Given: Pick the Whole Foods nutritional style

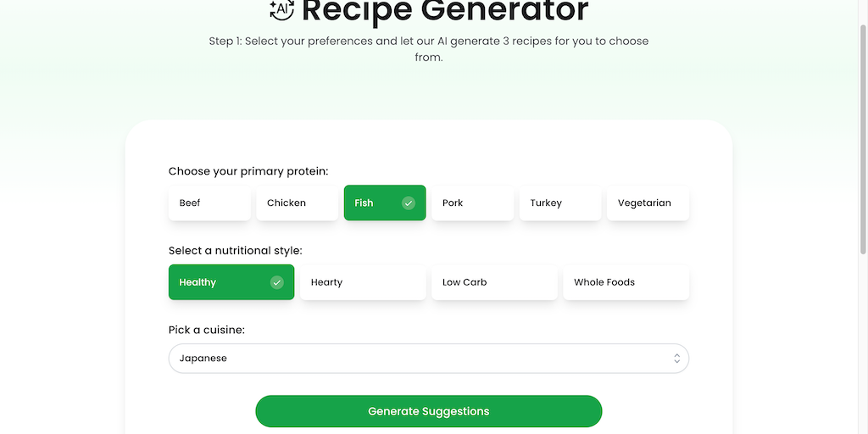Looking at the screenshot, I should pyautogui.click(x=626, y=282).
